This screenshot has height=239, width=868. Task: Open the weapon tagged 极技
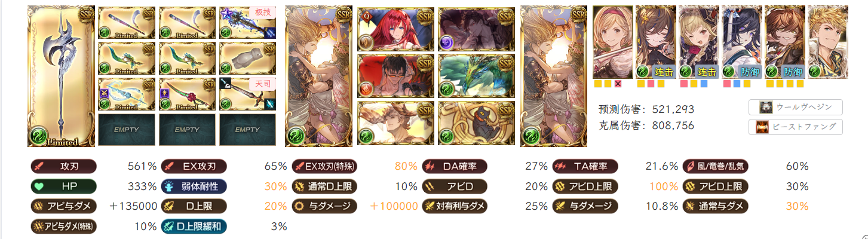coord(247,23)
